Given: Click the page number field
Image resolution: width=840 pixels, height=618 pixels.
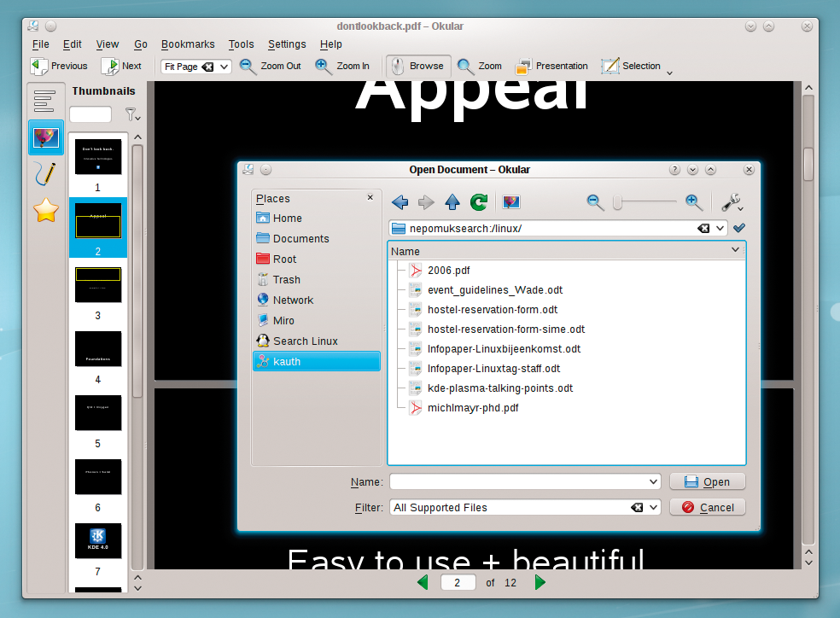Looking at the screenshot, I should (x=458, y=582).
